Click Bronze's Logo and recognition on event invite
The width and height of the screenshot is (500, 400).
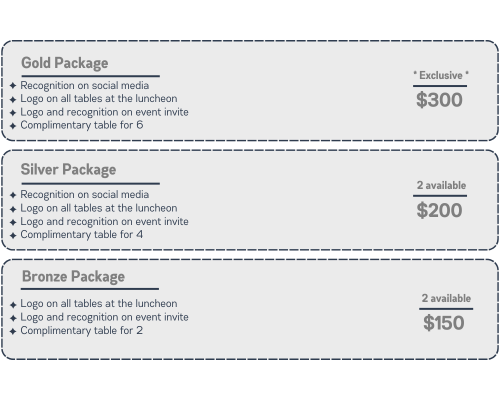[x=104, y=317]
